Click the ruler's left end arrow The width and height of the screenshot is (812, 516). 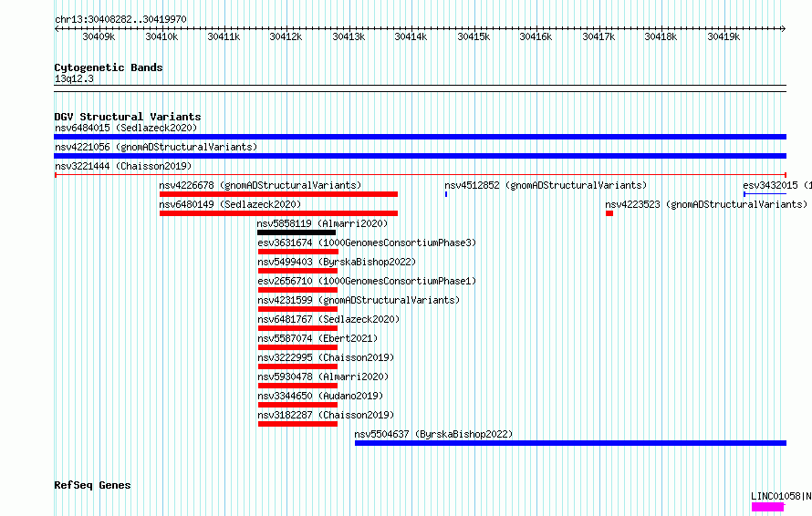[57, 28]
